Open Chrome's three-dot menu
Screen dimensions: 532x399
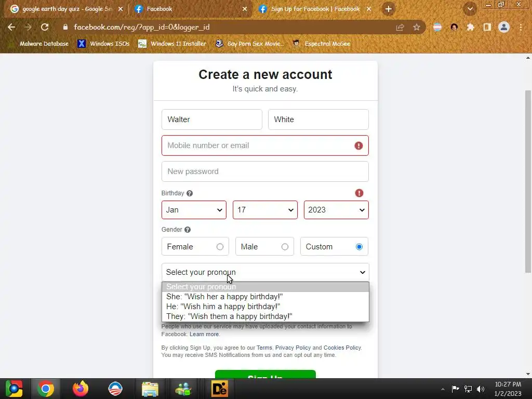[x=521, y=27]
